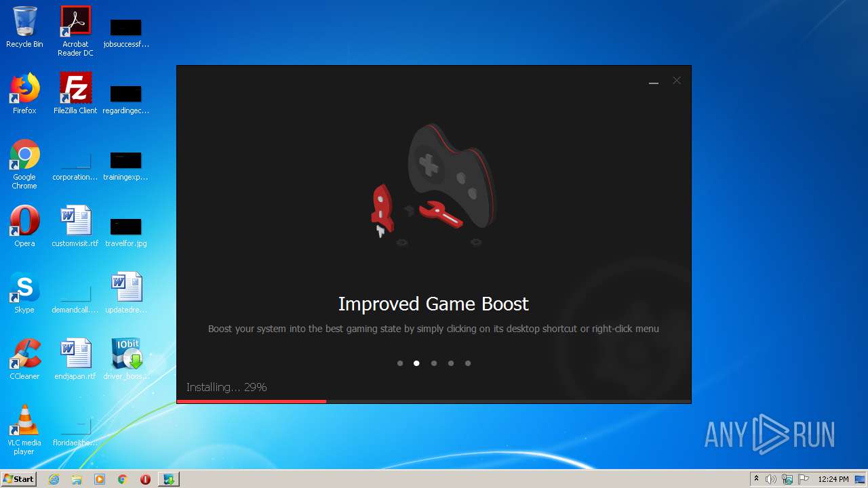Select IObit driver_boos... installer icon

click(126, 359)
